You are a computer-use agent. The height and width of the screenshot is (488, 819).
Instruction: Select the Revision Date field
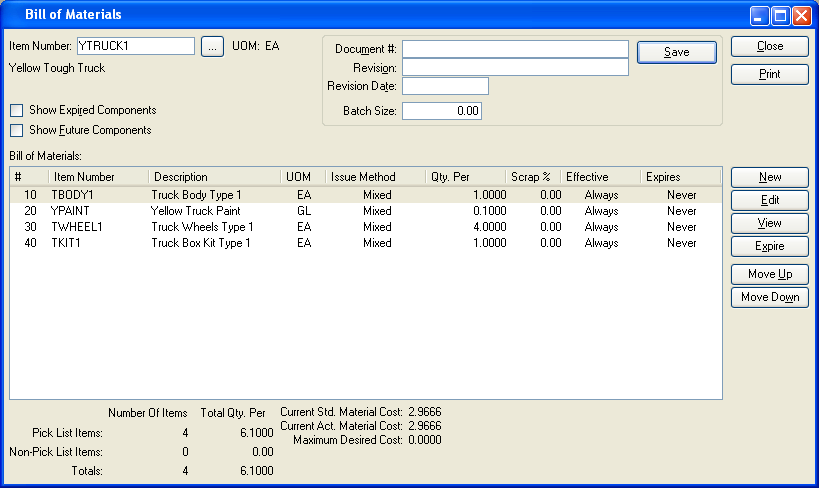(x=445, y=86)
